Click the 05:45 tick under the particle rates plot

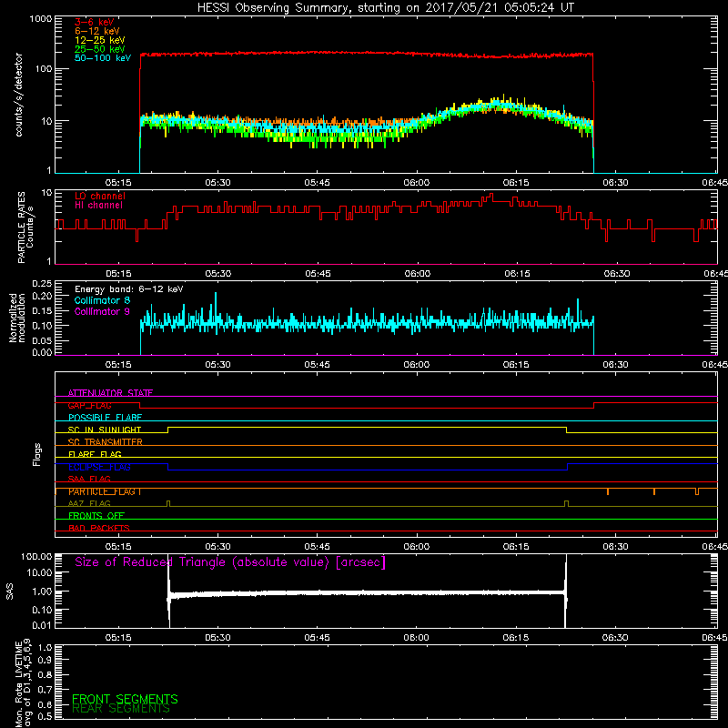(318, 274)
